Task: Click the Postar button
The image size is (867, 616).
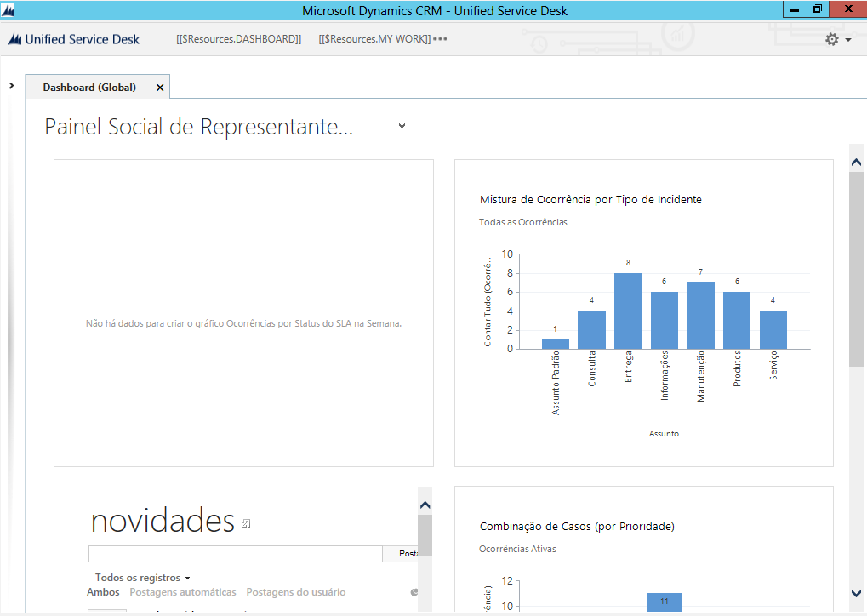Action: coord(408,554)
